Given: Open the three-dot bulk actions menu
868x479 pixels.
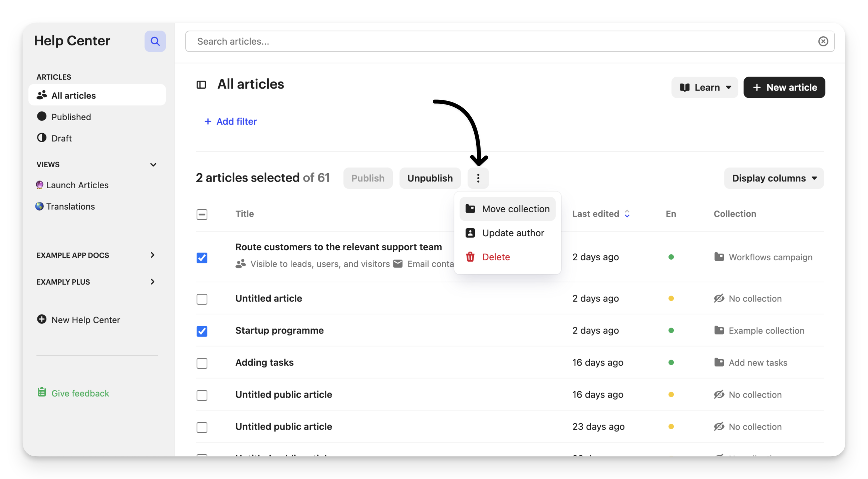Looking at the screenshot, I should click(x=478, y=178).
